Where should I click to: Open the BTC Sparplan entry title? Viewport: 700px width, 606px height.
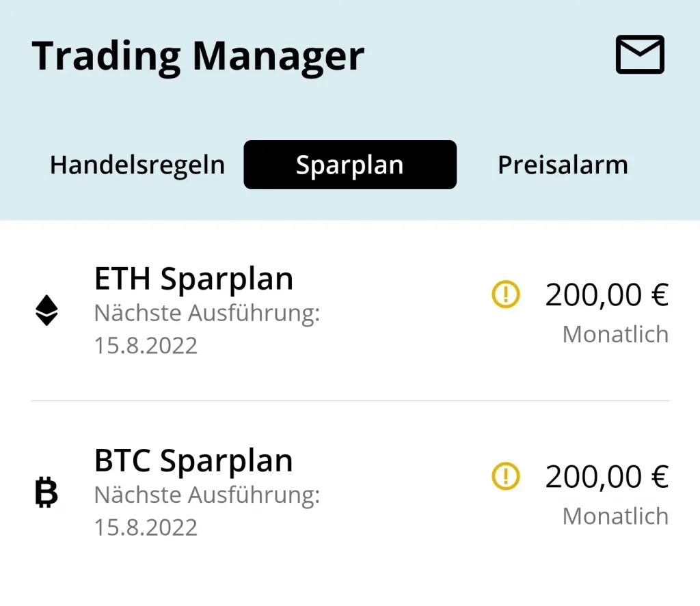pos(193,461)
